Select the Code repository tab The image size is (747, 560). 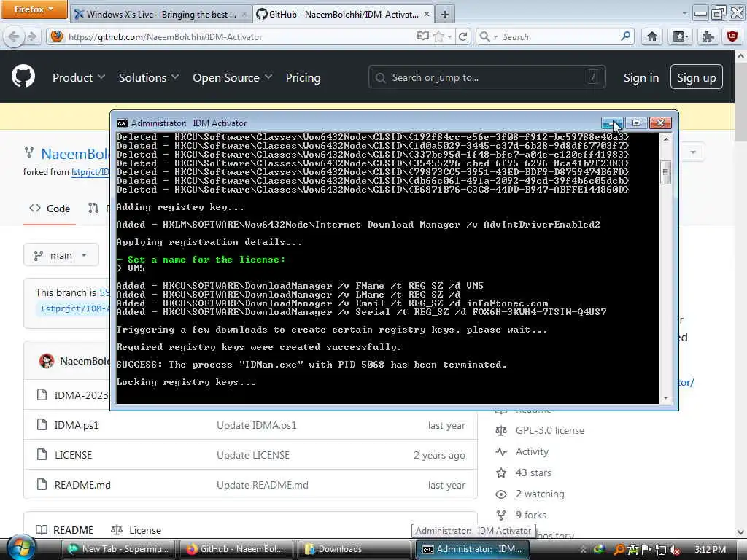click(50, 209)
